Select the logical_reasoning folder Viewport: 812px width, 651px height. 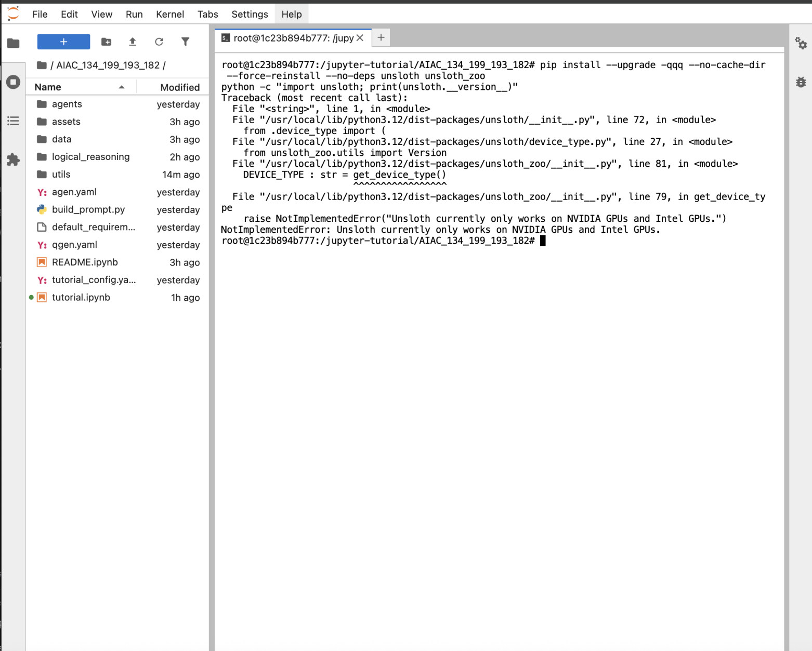tap(90, 157)
